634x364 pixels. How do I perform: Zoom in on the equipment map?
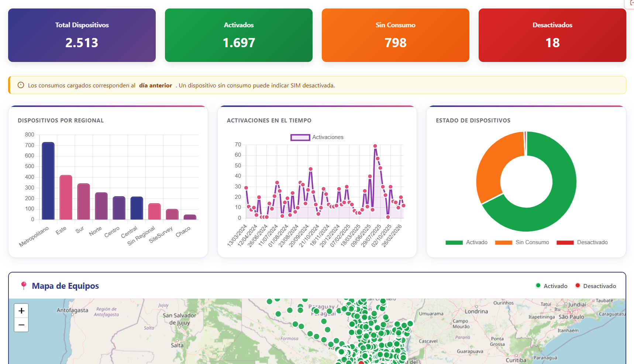tap(21, 311)
